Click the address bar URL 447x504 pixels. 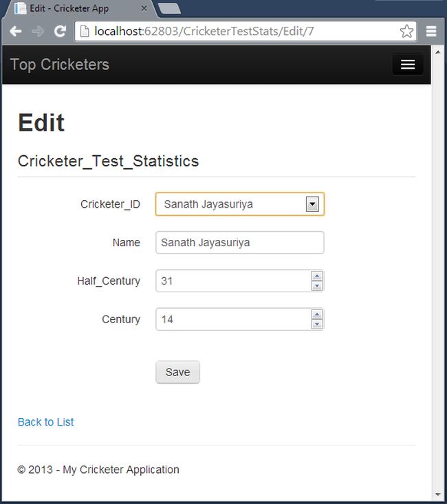point(234,32)
